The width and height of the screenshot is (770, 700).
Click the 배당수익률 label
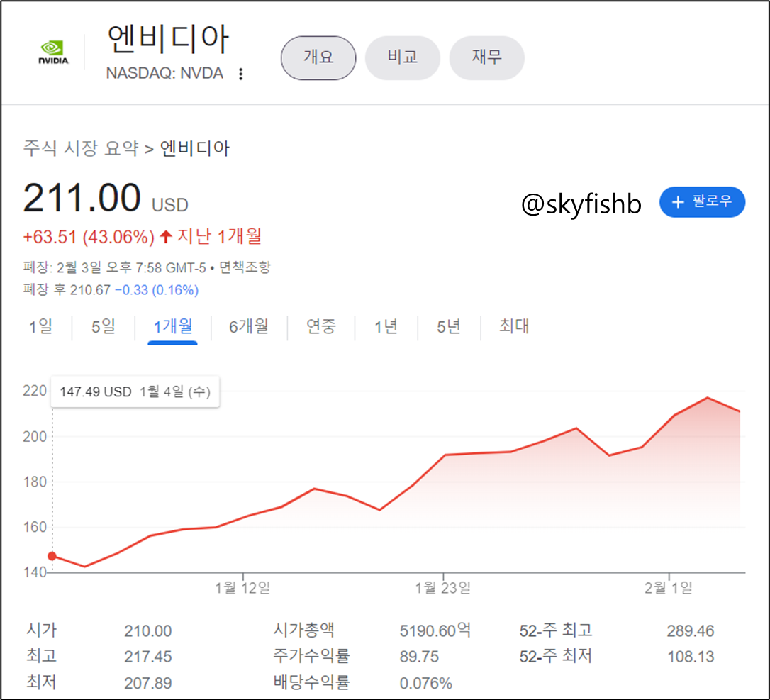tap(311, 683)
